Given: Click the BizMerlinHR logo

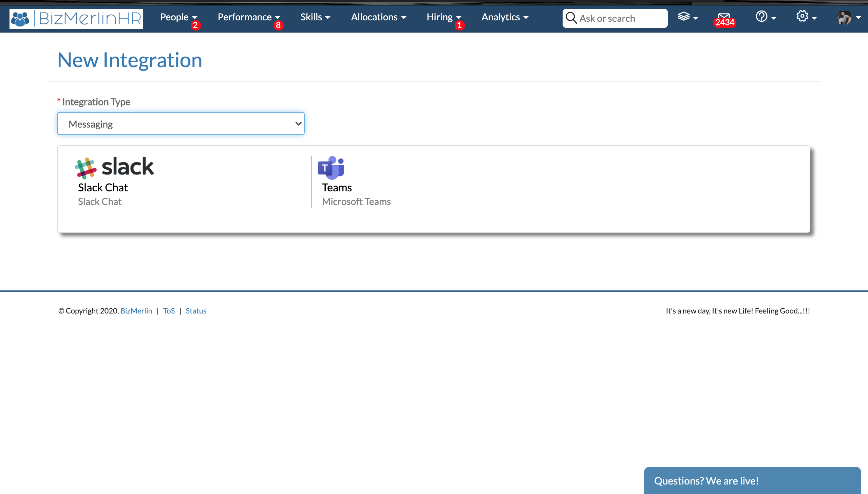Looking at the screenshot, I should point(76,19).
